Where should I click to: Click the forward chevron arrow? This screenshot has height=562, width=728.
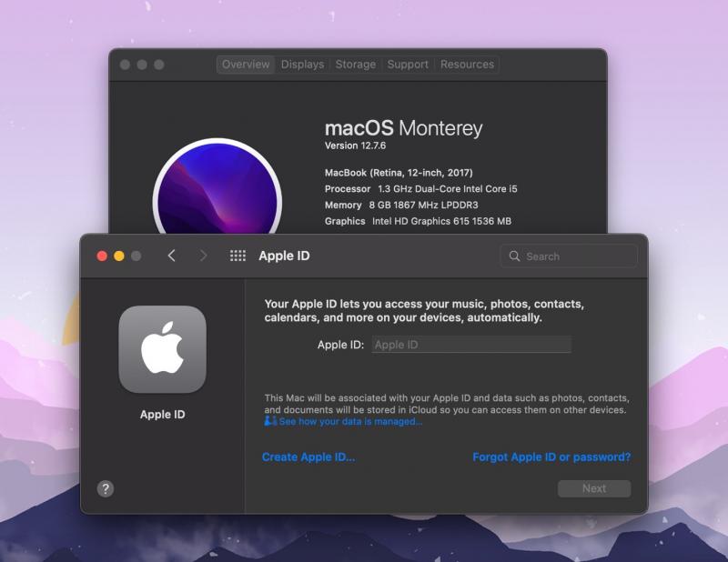(203, 256)
